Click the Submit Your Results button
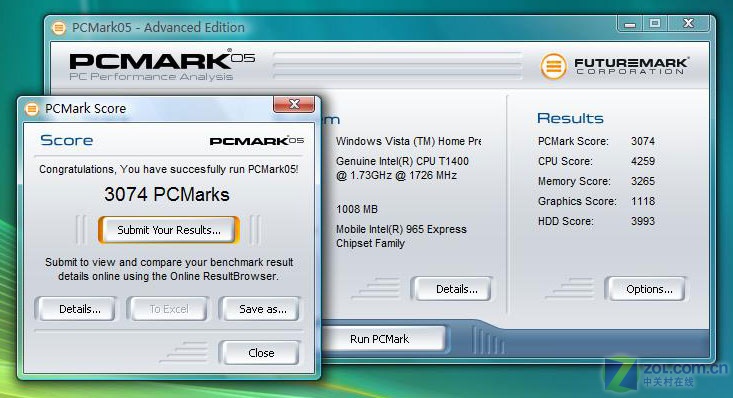This screenshot has width=733, height=398. pyautogui.click(x=169, y=230)
